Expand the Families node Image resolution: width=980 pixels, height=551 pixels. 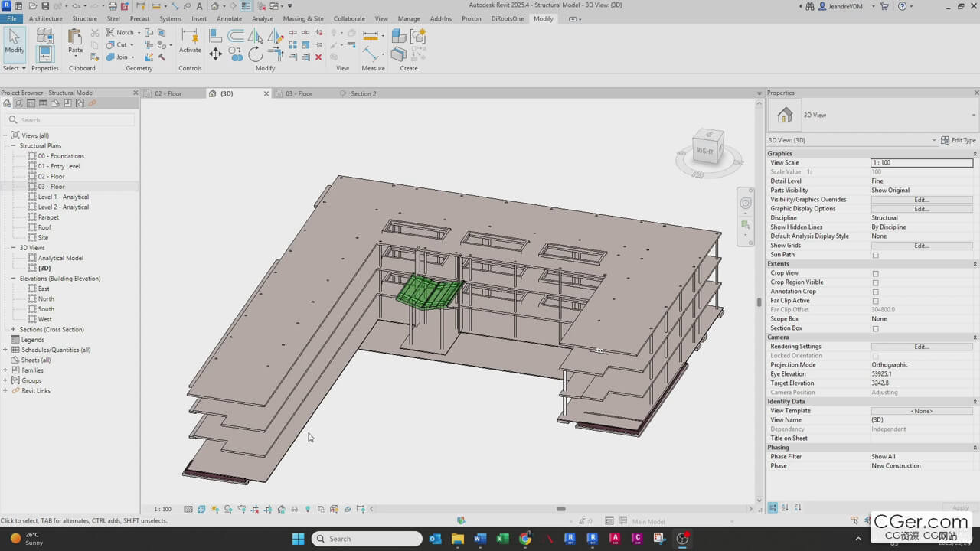5,370
